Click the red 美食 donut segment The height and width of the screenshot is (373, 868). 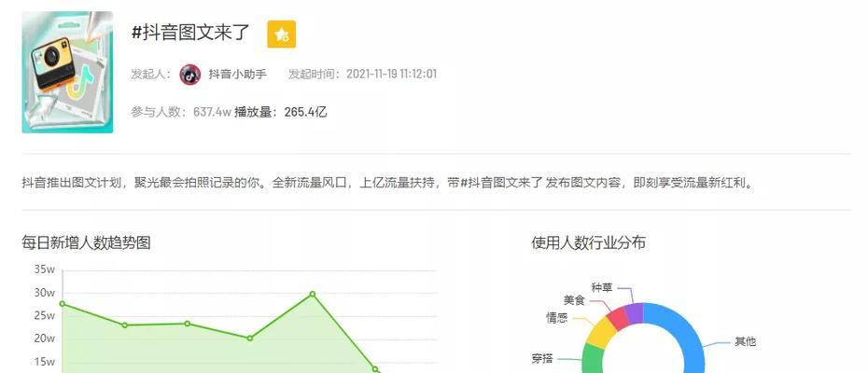[618, 320]
